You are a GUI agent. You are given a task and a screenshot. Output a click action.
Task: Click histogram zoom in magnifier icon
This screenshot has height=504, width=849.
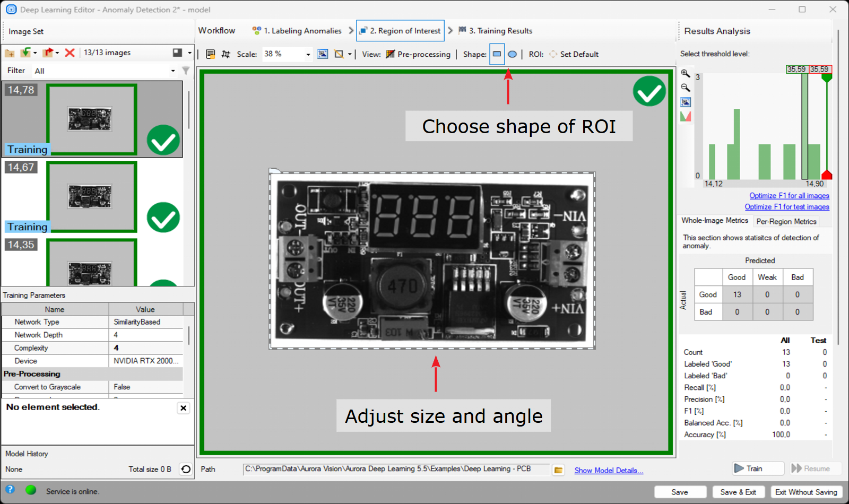click(x=686, y=74)
